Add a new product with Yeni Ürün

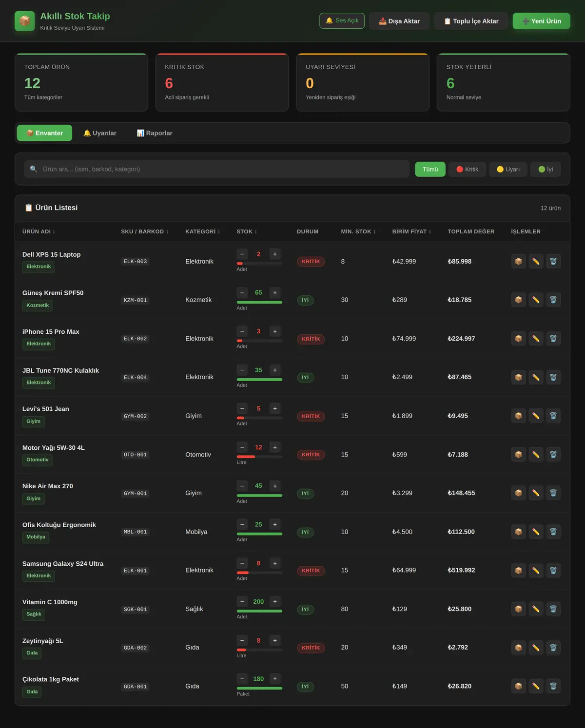[541, 21]
